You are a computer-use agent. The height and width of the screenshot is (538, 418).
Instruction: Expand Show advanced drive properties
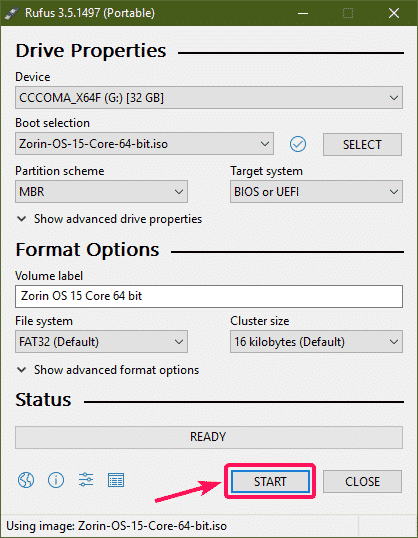tap(109, 219)
